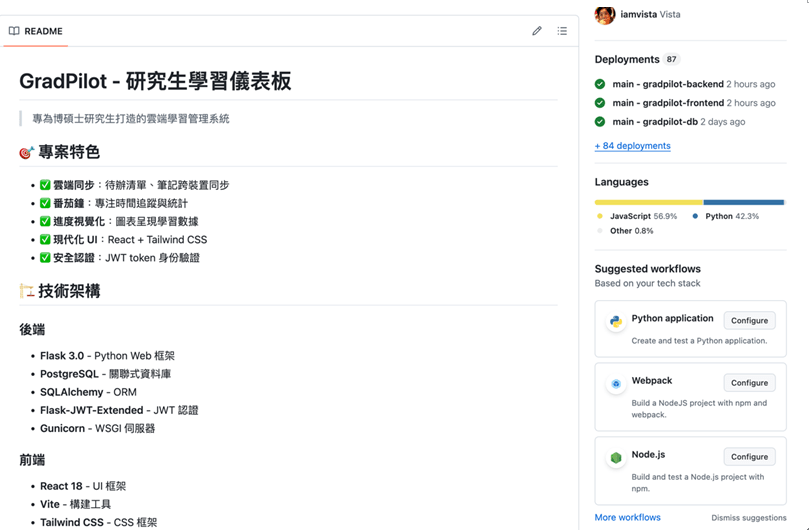Click the 前端 subsection heading
The image size is (809, 530).
tap(32, 460)
